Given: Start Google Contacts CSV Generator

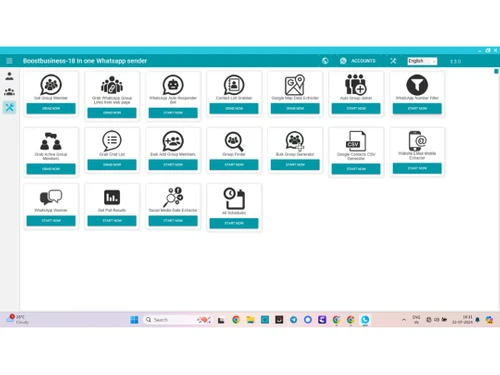Looking at the screenshot, I should point(356,169).
